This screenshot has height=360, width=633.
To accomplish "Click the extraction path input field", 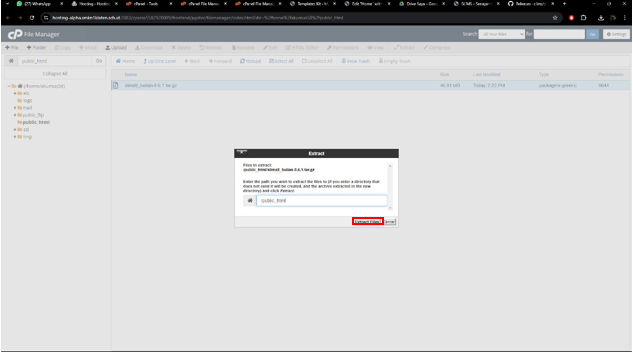I will pos(322,201).
